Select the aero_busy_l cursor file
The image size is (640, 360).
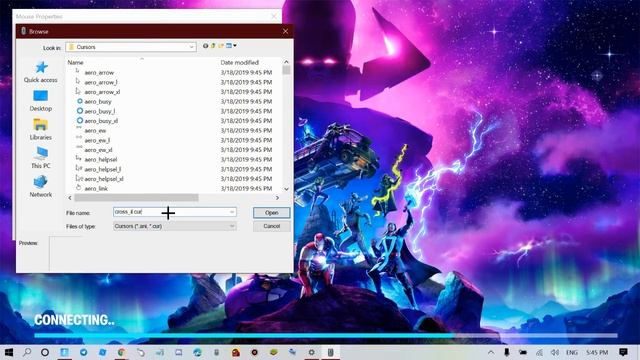[100, 111]
